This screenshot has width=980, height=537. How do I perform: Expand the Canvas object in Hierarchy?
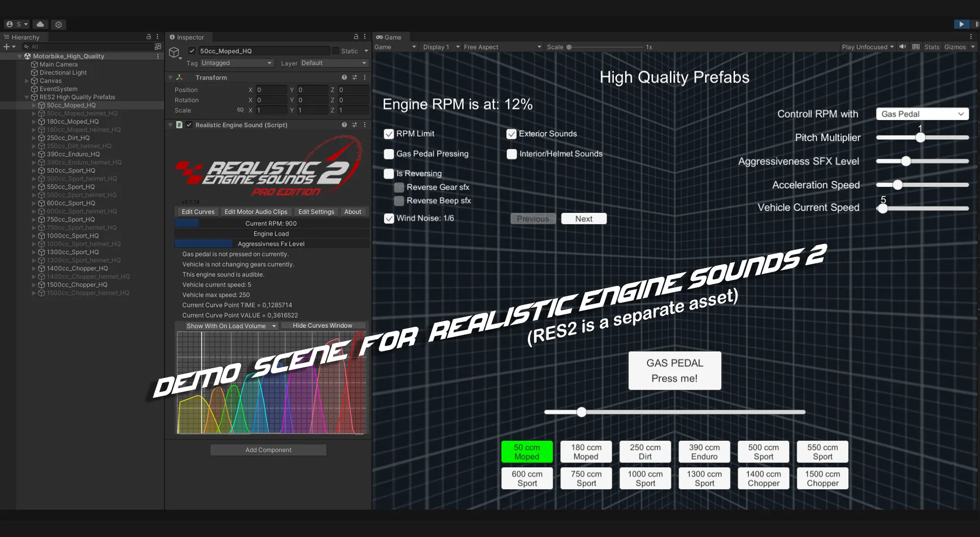click(x=27, y=81)
